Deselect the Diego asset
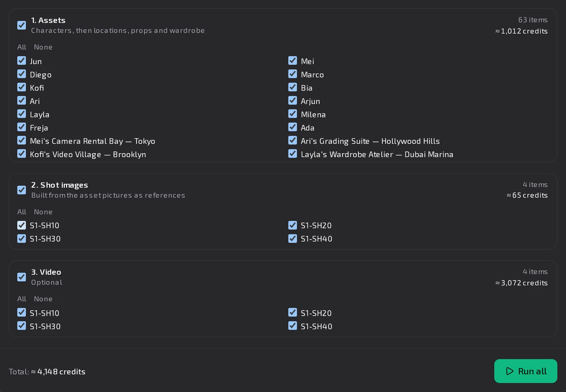The height and width of the screenshot is (392, 566). [x=22, y=74]
